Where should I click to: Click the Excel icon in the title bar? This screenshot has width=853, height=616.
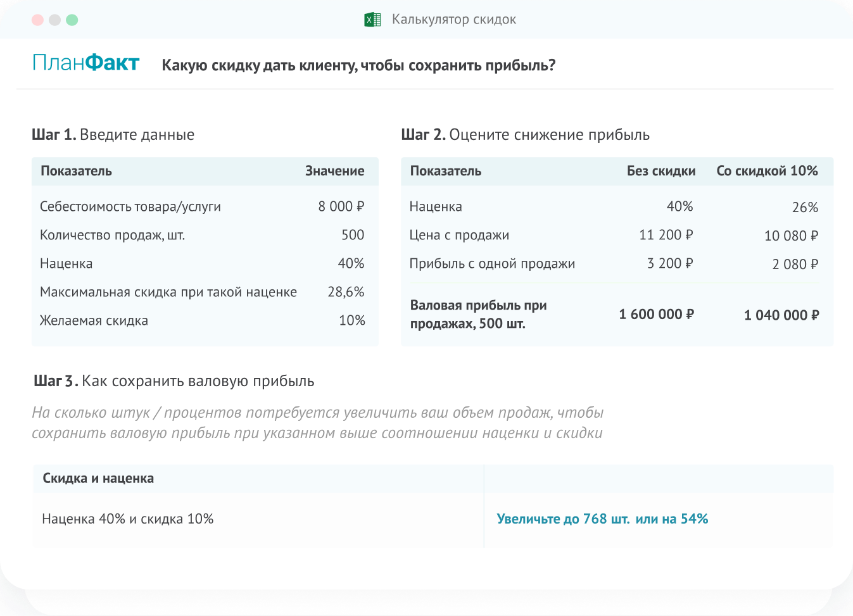[x=372, y=20]
